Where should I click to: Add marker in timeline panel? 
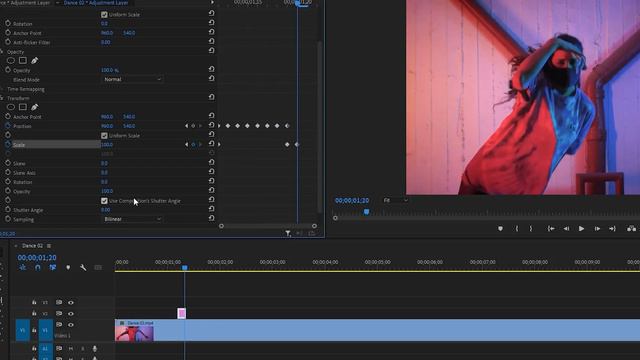tap(68, 267)
